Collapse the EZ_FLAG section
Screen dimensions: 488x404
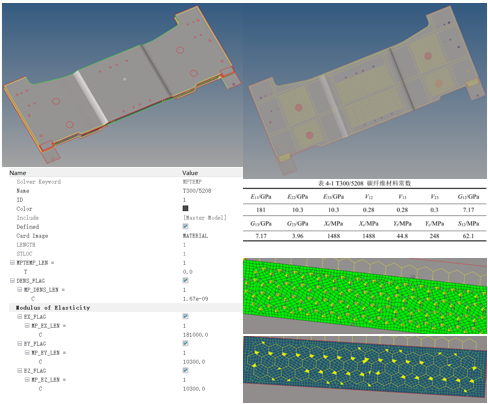pyautogui.click(x=20, y=371)
